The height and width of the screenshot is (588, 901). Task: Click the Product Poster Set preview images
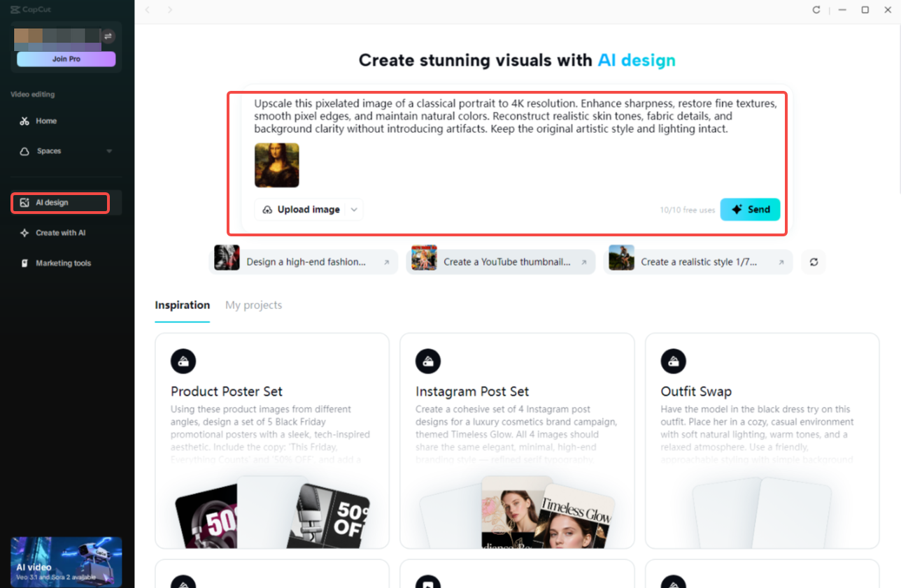(272, 512)
